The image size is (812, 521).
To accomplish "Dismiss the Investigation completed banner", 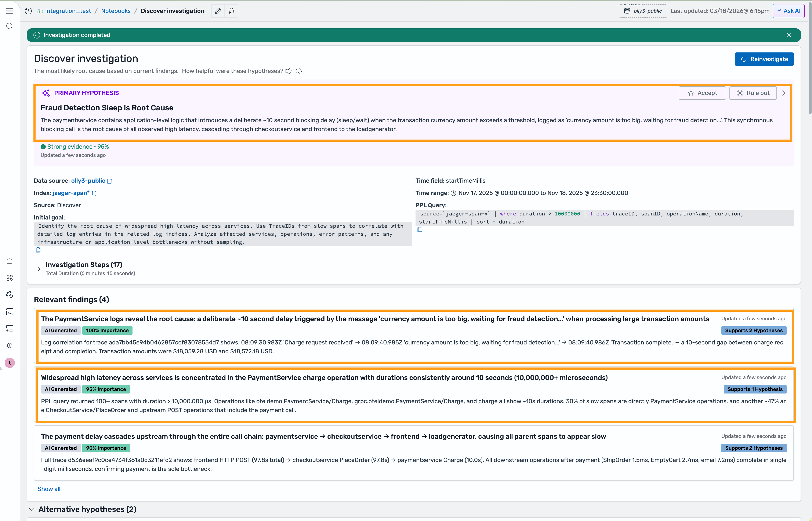I will [x=789, y=35].
